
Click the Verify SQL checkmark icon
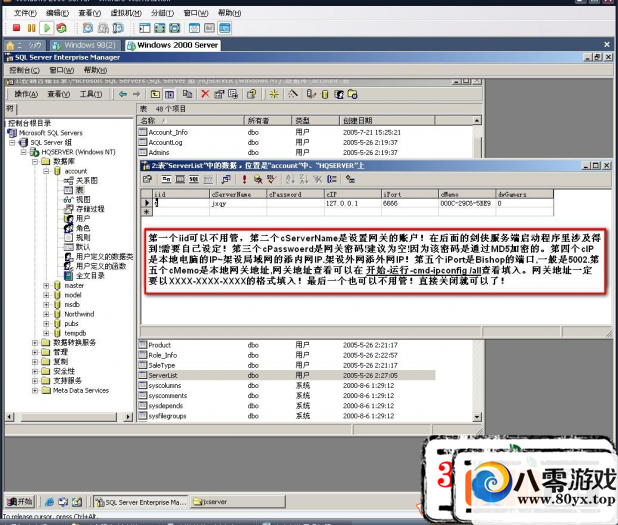[272, 179]
